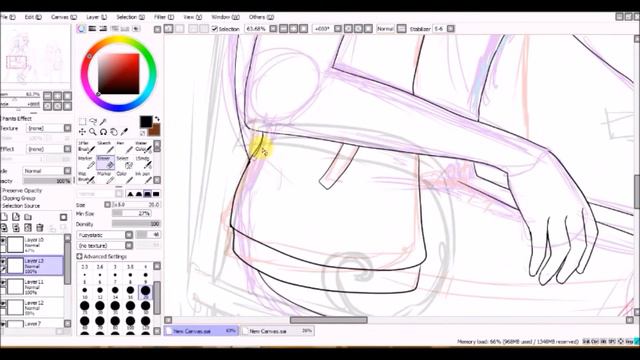Viewport: 640px width, 360px height.
Task: Toggle visibility of Layer 12
Action: [3, 304]
